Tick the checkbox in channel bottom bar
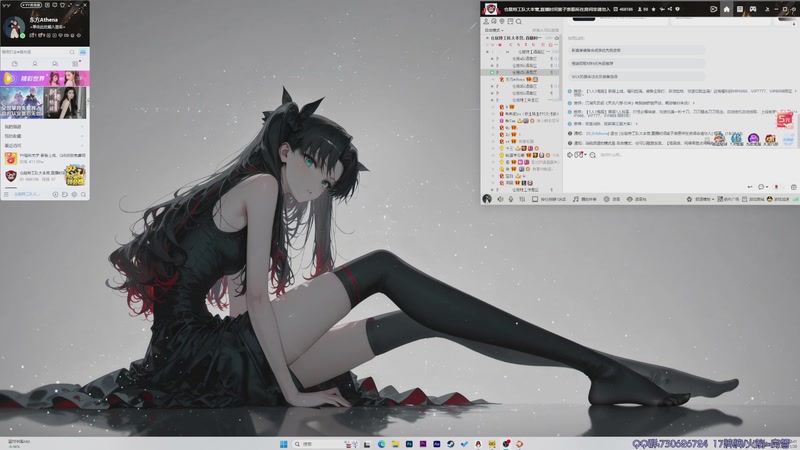 tap(535, 199)
